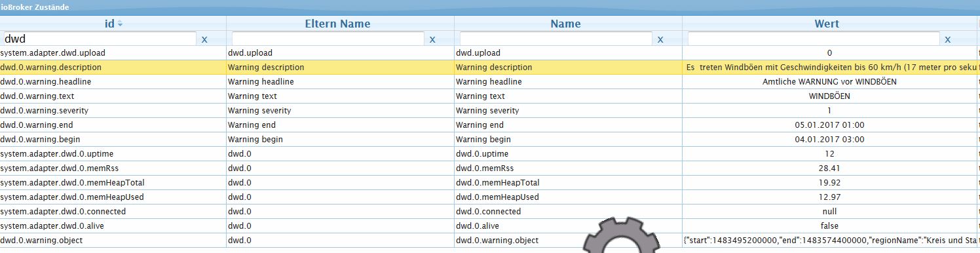Clear the Name column filter x
This screenshot has height=253, width=980.
(660, 39)
